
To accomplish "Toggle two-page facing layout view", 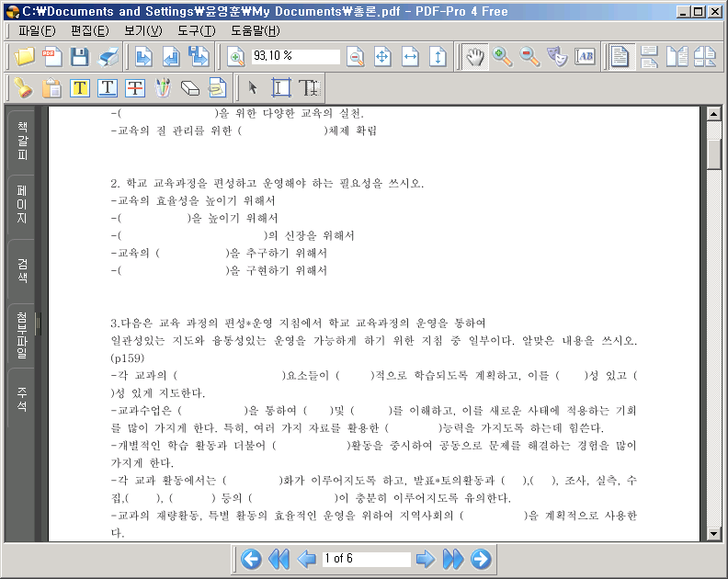I will (677, 57).
